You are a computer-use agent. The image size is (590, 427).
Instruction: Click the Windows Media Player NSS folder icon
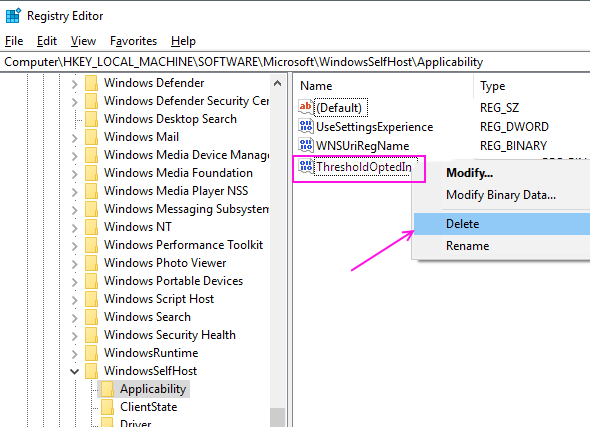click(x=91, y=191)
